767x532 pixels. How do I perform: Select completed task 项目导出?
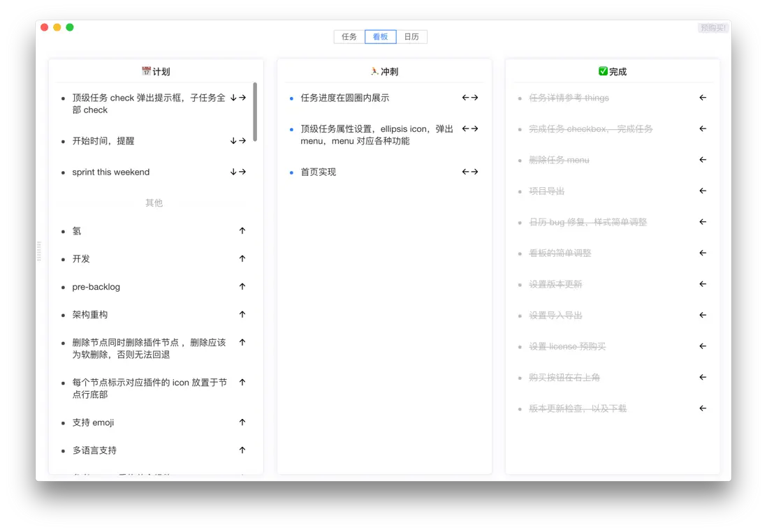coord(547,191)
